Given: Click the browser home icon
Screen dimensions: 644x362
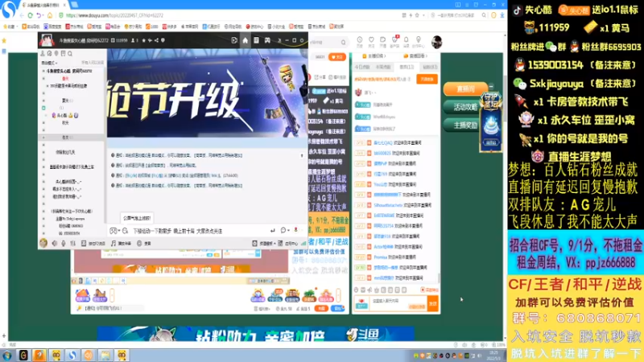Looking at the screenshot, I should (50, 15).
